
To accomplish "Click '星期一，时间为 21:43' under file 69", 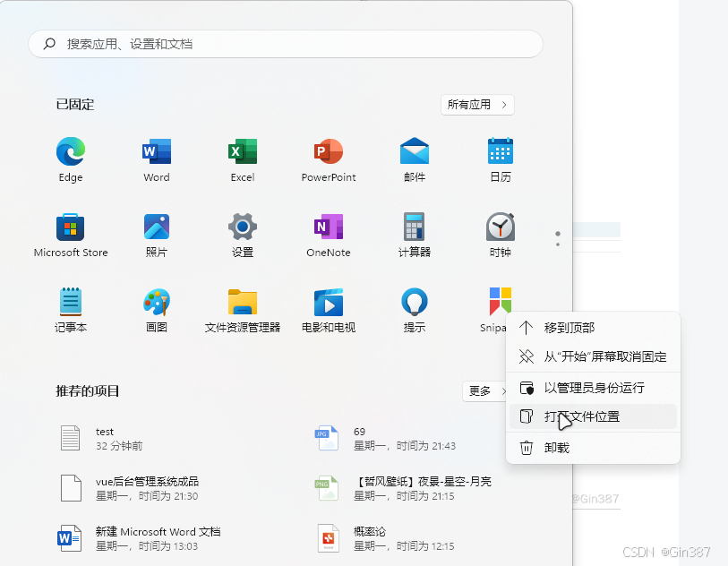I will point(405,446).
